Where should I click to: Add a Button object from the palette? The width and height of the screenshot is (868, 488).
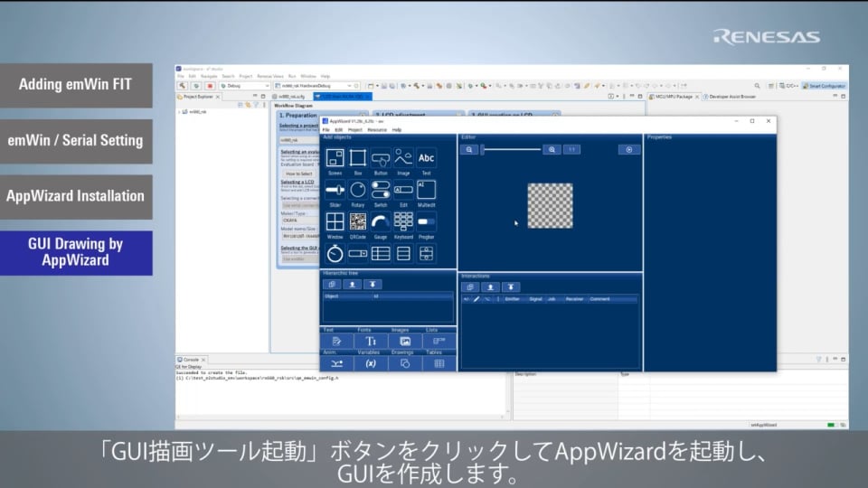coord(381,158)
